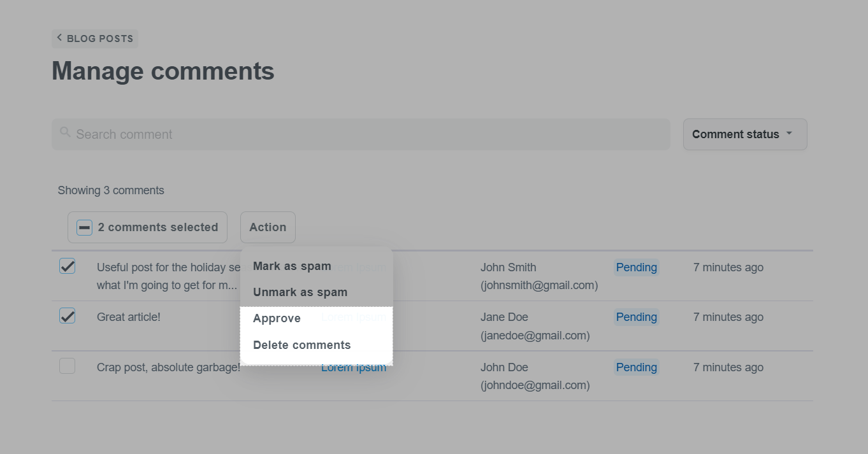Approve the selected comments
This screenshot has height=454, width=868.
click(x=277, y=318)
